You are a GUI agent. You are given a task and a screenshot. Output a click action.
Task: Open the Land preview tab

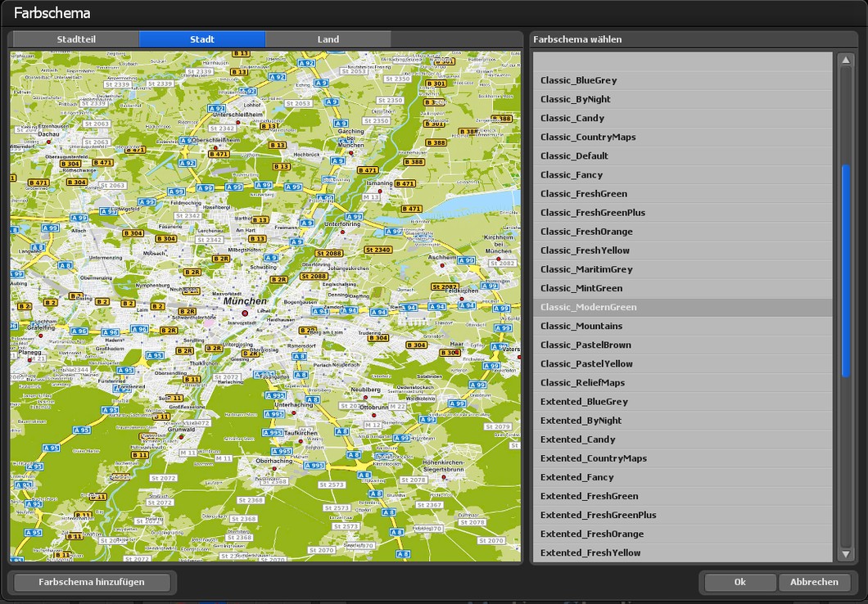(x=328, y=39)
